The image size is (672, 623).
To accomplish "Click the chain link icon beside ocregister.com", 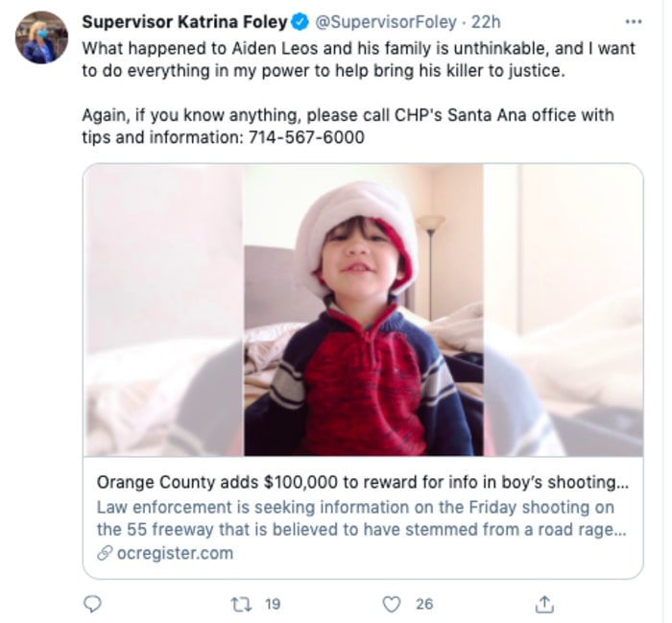I will coord(104,554).
